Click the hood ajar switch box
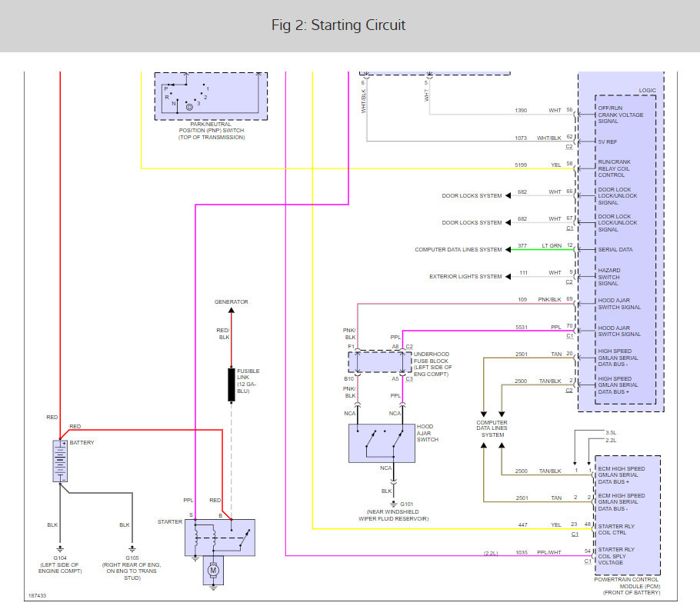The height and width of the screenshot is (616, 700). click(382, 443)
